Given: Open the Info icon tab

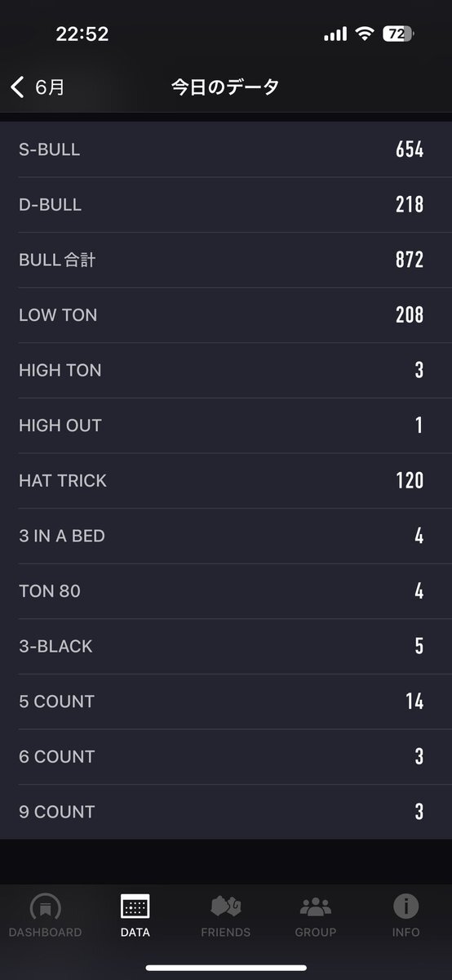Looking at the screenshot, I should [405, 906].
